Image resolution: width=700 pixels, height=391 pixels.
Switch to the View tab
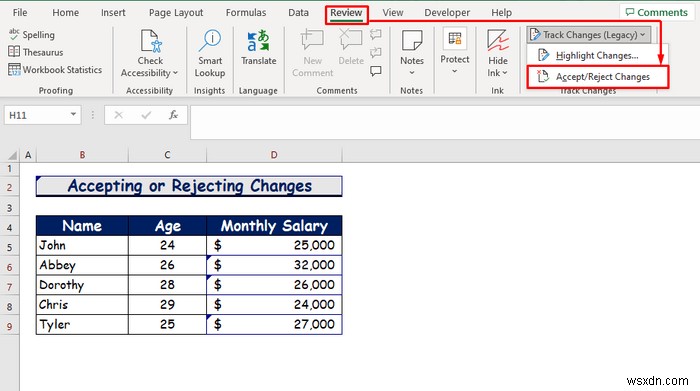pyautogui.click(x=393, y=12)
